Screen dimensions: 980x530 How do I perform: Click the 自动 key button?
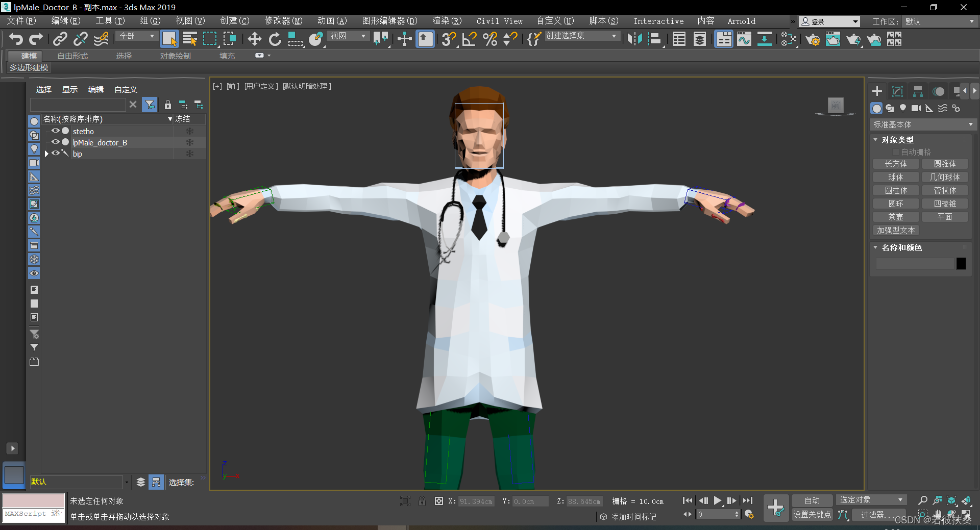pos(812,500)
